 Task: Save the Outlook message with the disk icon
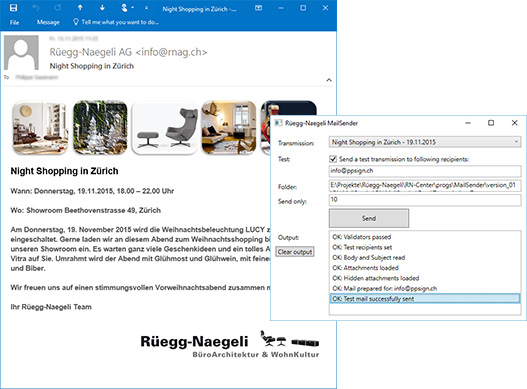(x=13, y=8)
